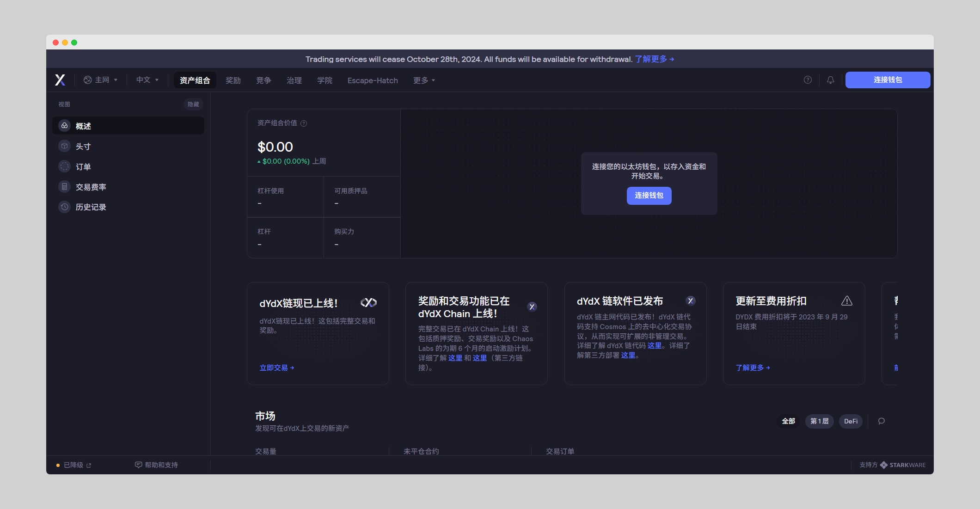Open the 竞争 tab

point(263,80)
